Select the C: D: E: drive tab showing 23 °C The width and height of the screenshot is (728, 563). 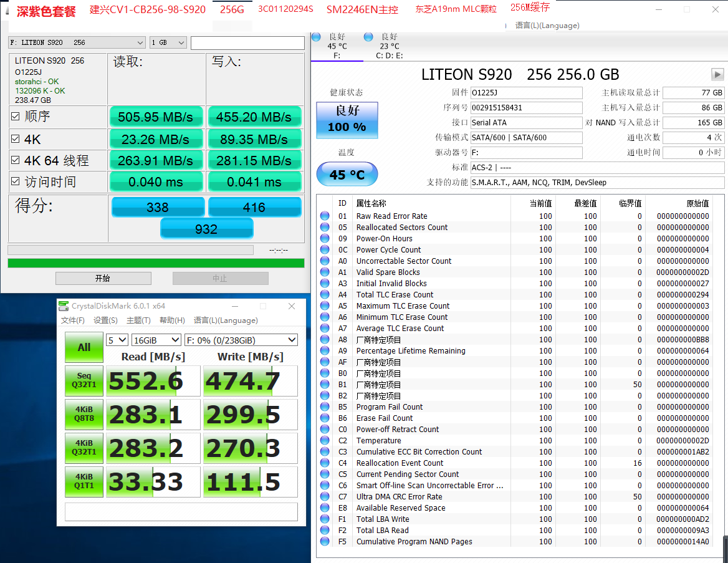pos(389,46)
